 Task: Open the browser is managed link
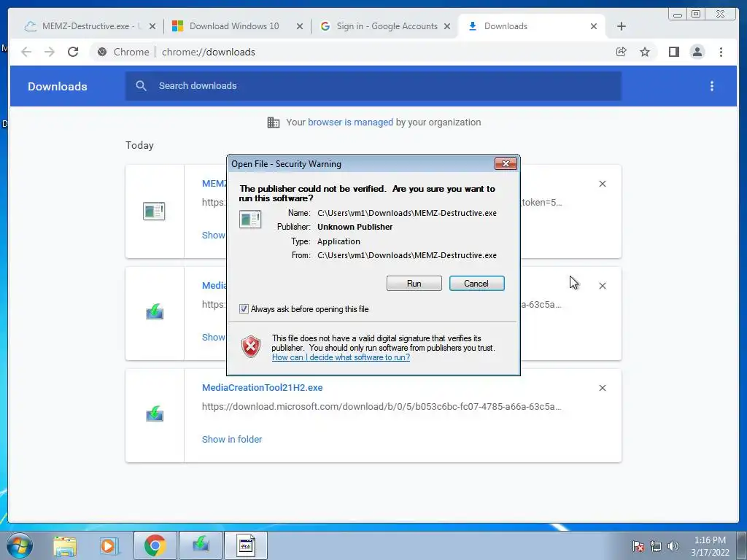click(350, 122)
